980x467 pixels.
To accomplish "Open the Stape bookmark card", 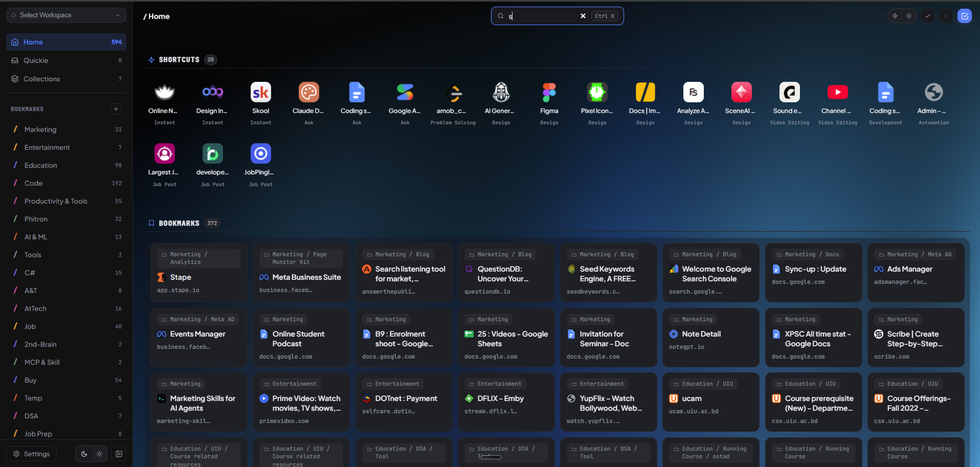I will coord(199,273).
